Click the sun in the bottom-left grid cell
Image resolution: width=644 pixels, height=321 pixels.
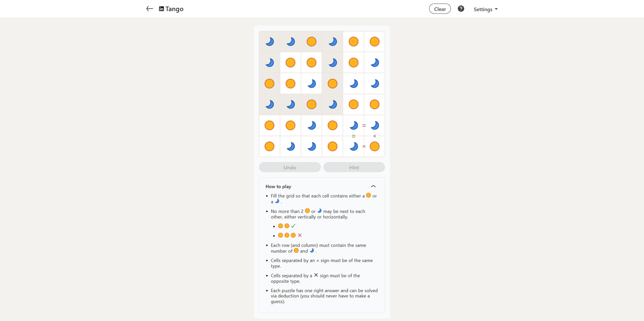[269, 146]
